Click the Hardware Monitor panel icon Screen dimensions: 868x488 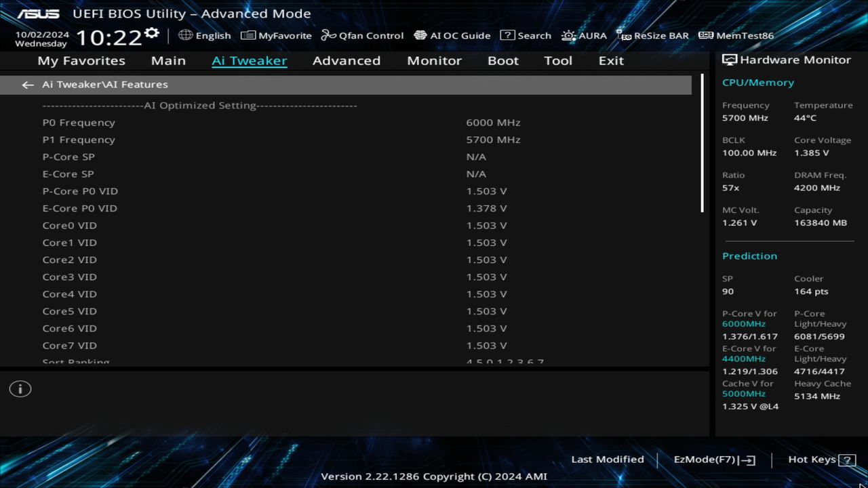[x=729, y=60]
